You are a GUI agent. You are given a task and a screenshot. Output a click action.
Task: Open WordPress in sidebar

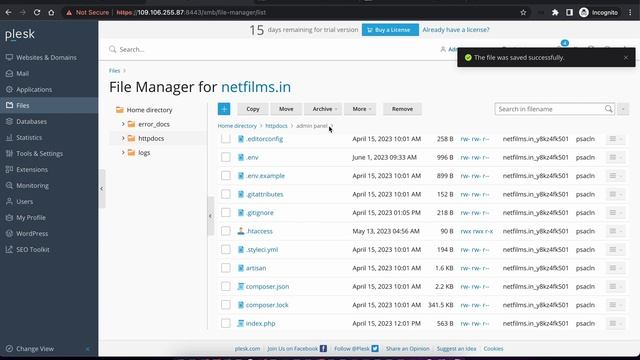(x=32, y=233)
